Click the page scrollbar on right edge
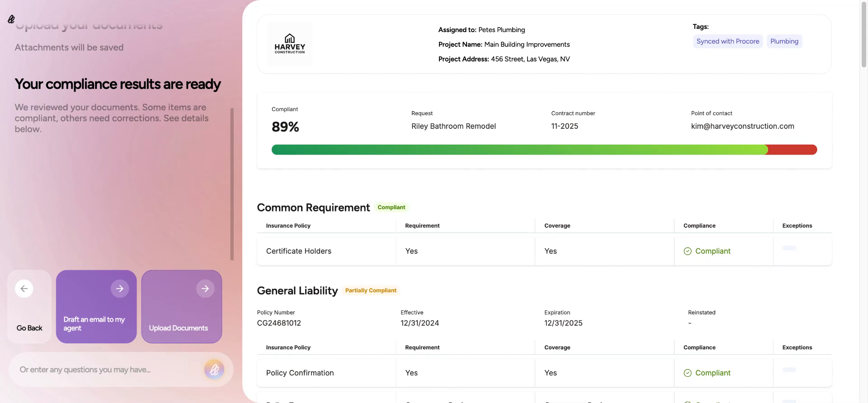 coord(864,34)
